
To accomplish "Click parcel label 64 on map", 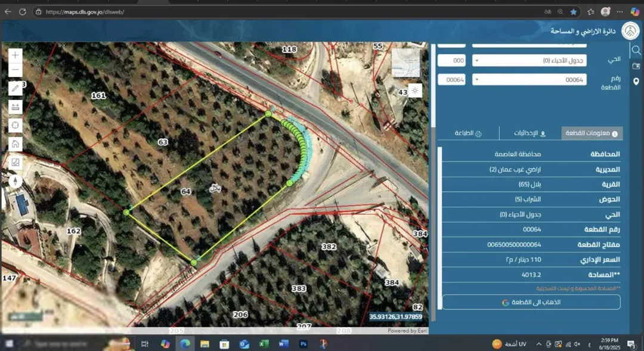I will (x=185, y=192).
